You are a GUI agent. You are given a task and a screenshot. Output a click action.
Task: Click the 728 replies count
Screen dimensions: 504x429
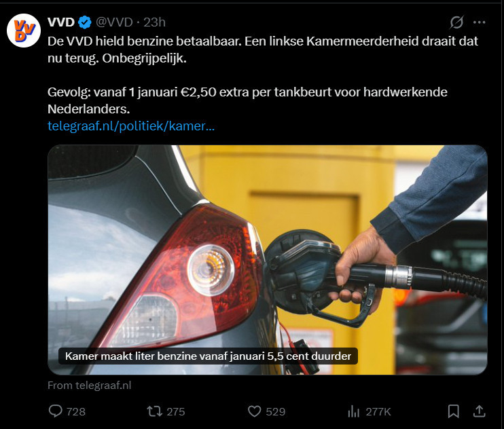pos(76,411)
